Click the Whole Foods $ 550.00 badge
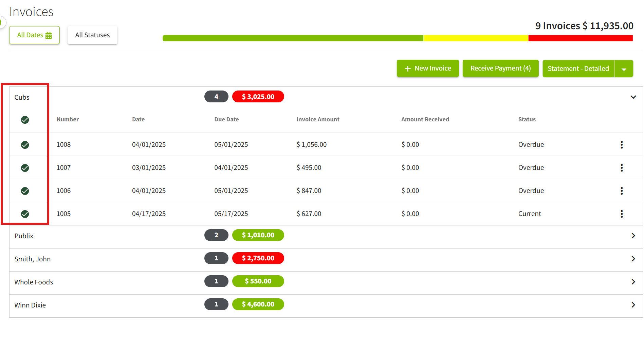644x339 pixels. tap(258, 281)
